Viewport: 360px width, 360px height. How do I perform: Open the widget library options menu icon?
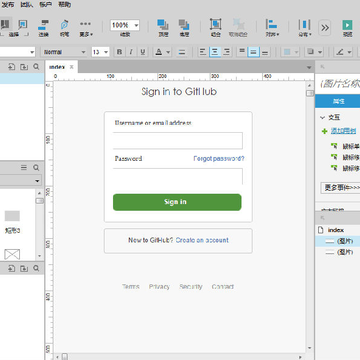(x=24, y=167)
